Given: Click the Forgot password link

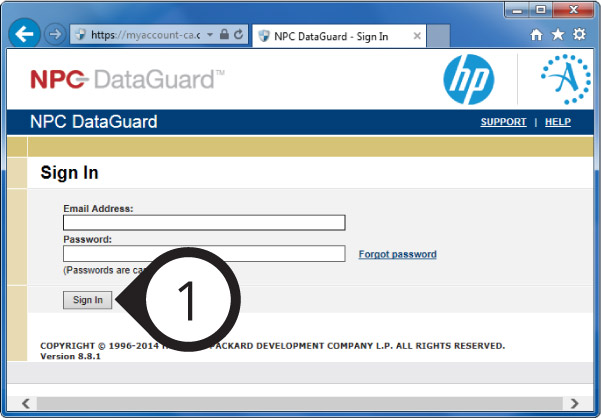Looking at the screenshot, I should coord(397,254).
